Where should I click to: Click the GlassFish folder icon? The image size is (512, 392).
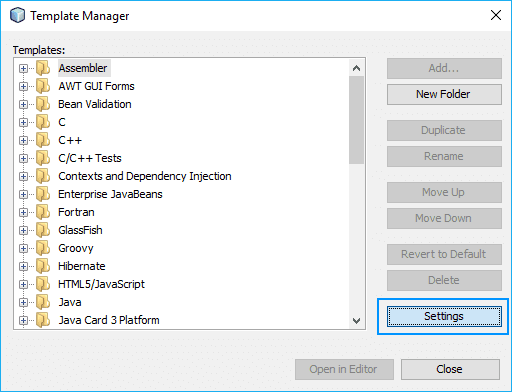(43, 230)
